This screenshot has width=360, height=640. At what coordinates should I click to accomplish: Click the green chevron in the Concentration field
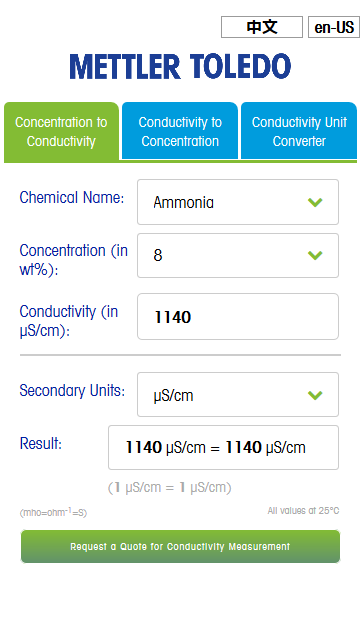(315, 255)
